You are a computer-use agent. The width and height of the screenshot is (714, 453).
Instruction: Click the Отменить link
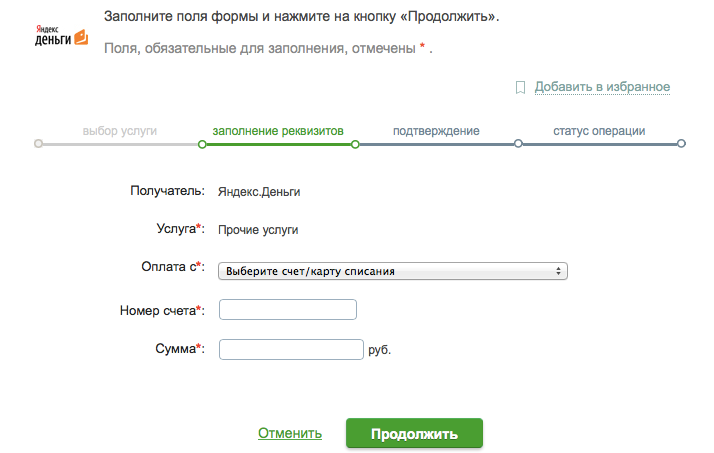[x=290, y=434]
